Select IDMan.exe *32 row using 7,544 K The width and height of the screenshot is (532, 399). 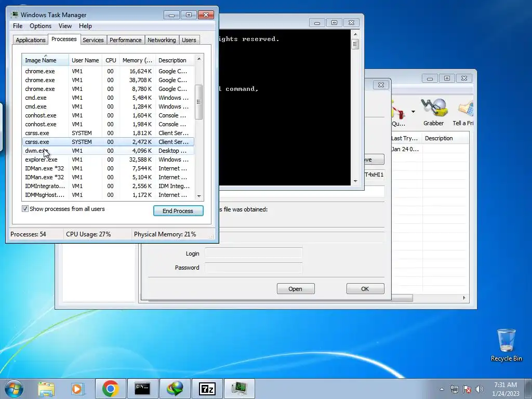[x=108, y=168]
